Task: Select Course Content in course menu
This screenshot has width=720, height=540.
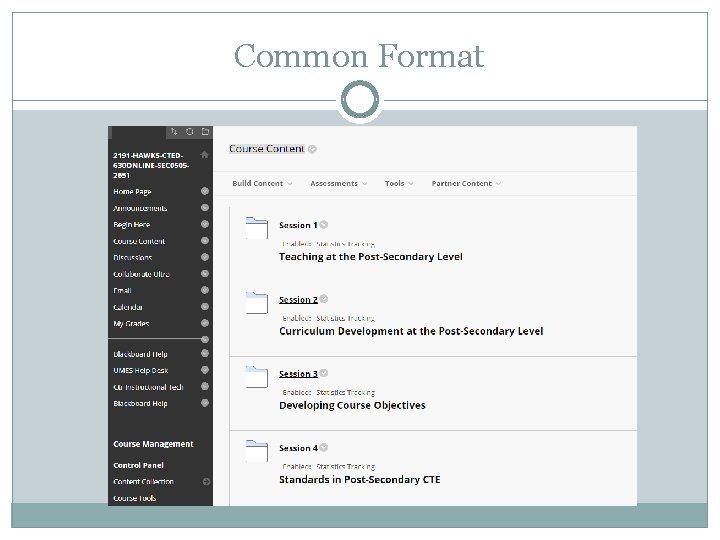Action: 139,241
